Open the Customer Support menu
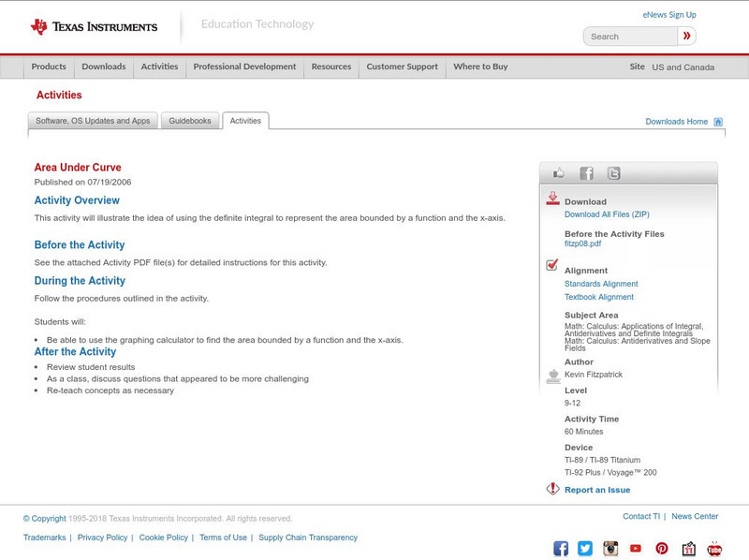The width and height of the screenshot is (749, 560). (402, 67)
